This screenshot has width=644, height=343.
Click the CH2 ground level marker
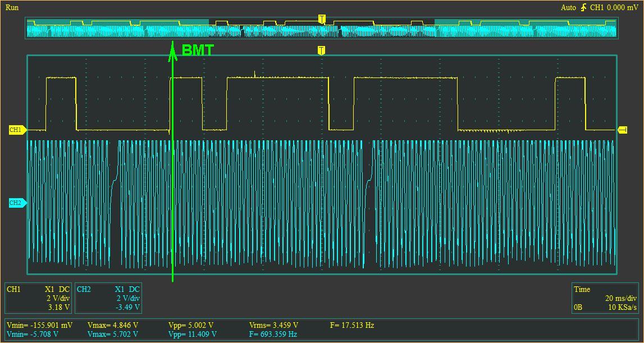[17, 203]
